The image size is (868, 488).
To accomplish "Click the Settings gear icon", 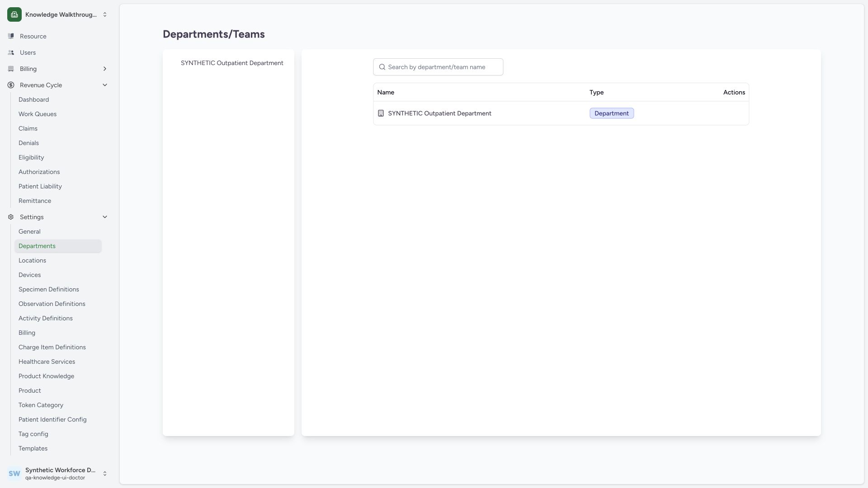I will (11, 217).
